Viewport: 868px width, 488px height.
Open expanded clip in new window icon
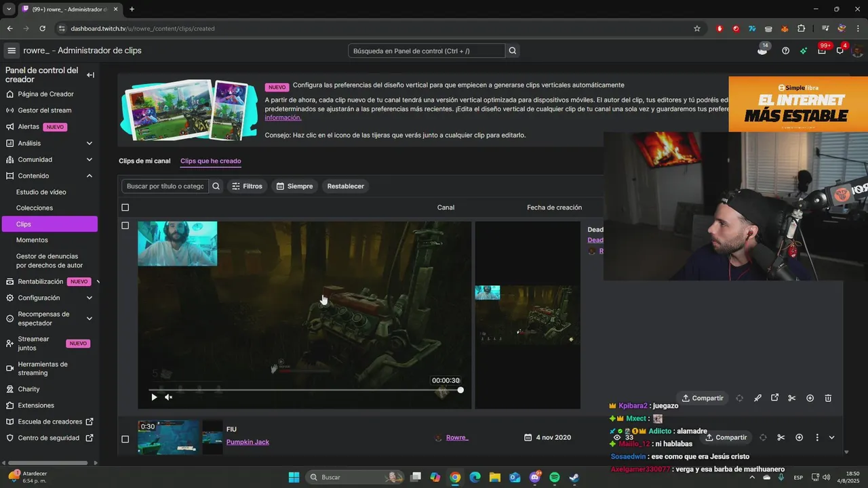(774, 399)
